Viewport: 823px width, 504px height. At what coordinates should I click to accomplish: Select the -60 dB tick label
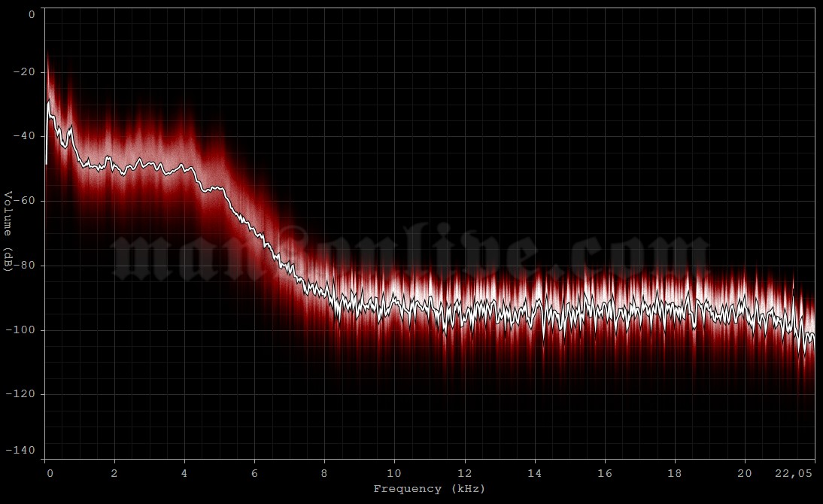(x=25, y=201)
